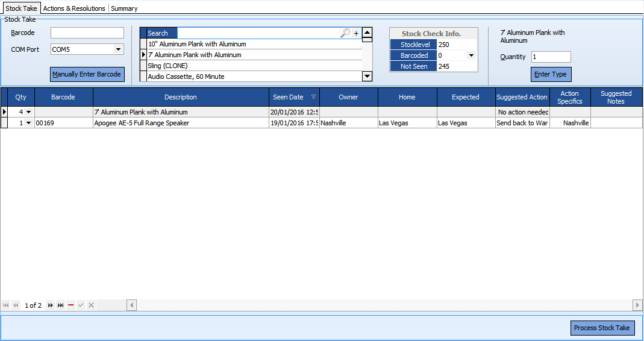Click Stocklevel value 250
The image size is (644, 341).
tap(457, 45)
